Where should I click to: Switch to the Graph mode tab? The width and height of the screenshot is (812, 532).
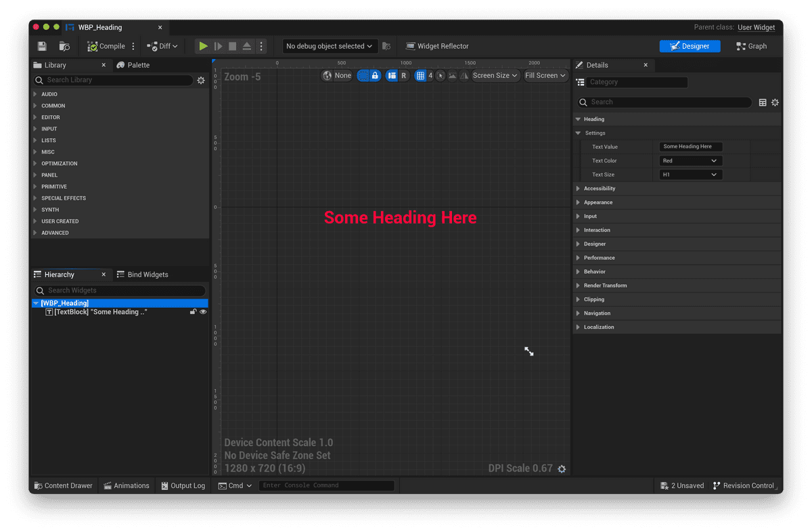[751, 46]
